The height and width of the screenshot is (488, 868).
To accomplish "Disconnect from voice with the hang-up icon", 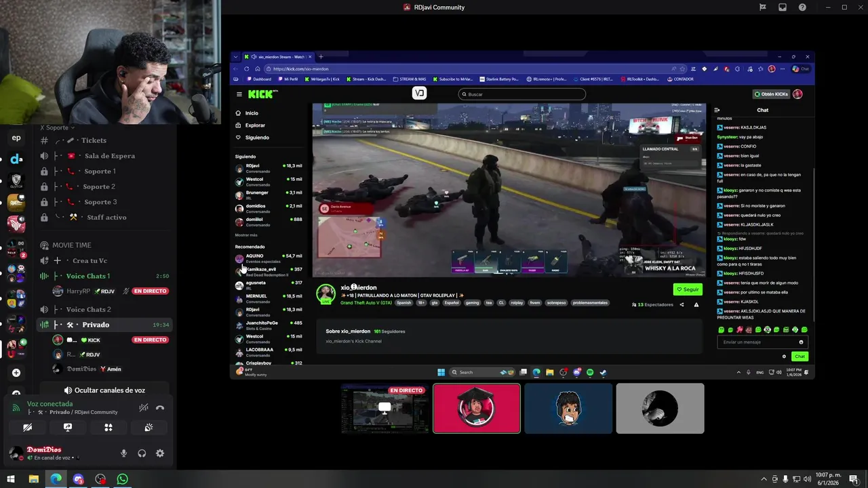I will tap(160, 408).
